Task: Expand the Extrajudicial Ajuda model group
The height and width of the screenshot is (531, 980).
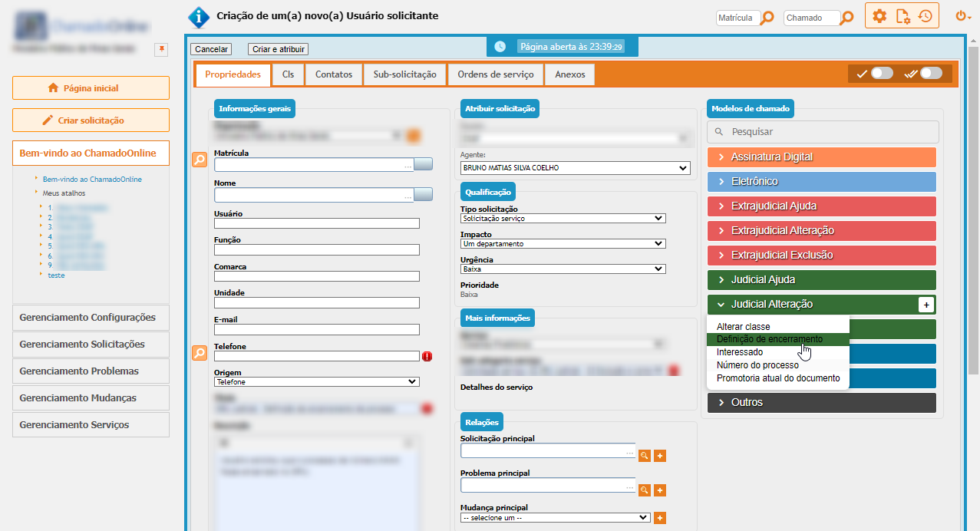Action: tap(822, 206)
